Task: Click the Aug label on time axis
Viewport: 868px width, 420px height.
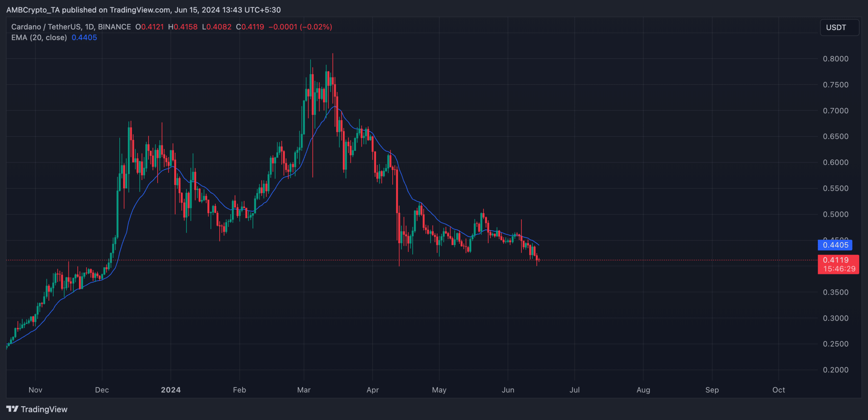Action: [643, 390]
